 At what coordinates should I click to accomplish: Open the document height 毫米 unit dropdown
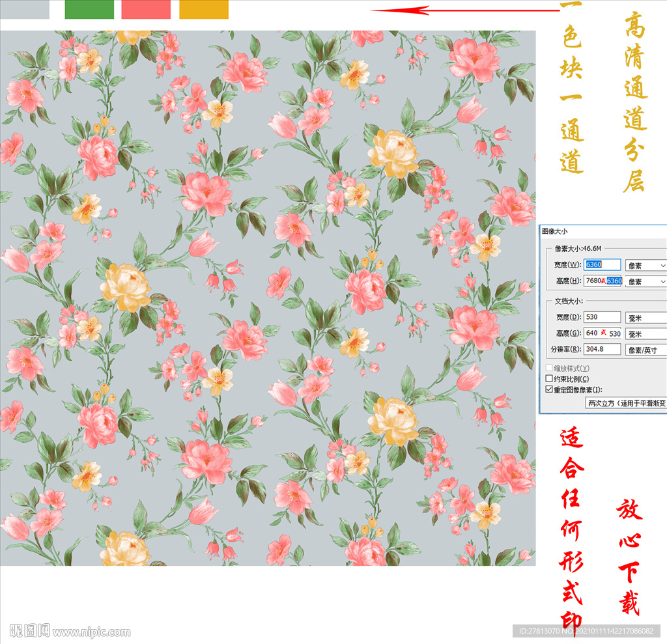pyautogui.click(x=646, y=334)
